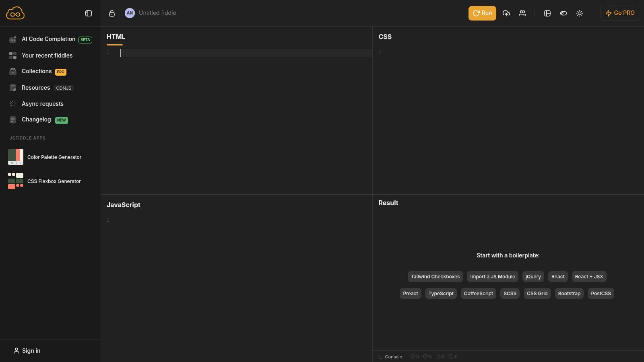This screenshot has width=644, height=362.
Task: Open Resources powered by CDNJS
Action: coord(35,88)
